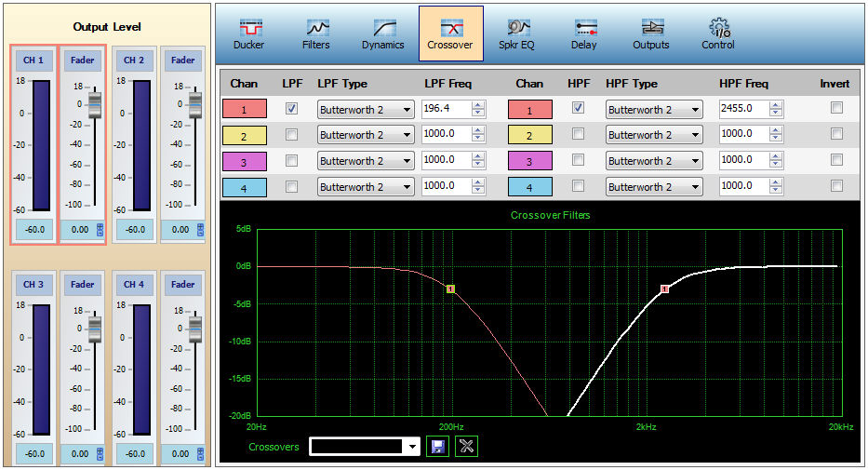Click the CH 3 fader slider handle
This screenshot has width=868, height=470.
coord(95,329)
